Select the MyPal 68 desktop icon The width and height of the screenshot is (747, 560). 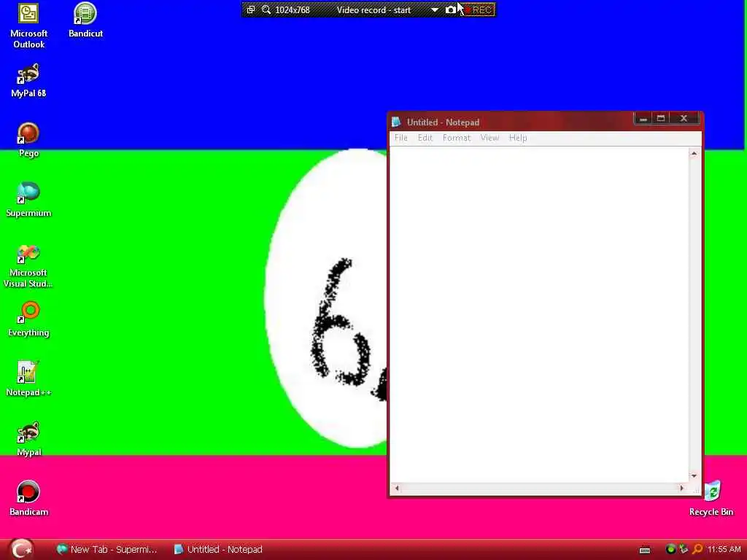tap(28, 80)
